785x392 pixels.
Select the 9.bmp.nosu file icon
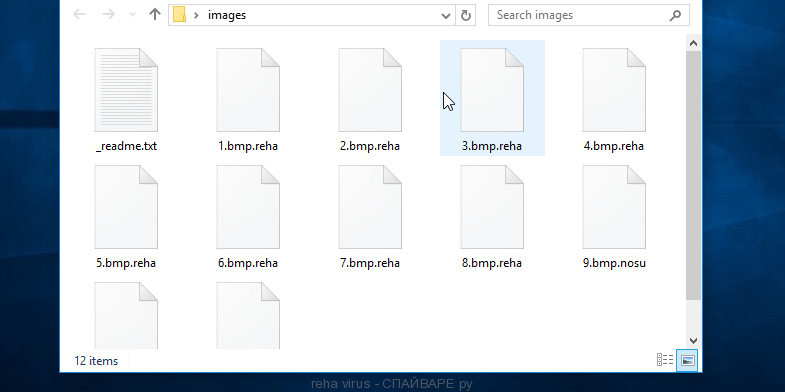point(614,207)
